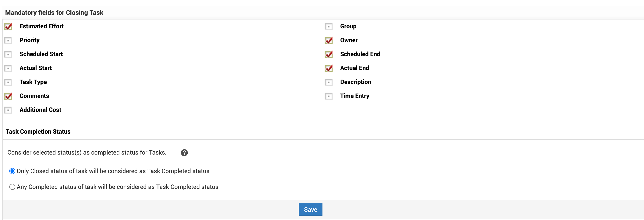Viewport: 644px width, 220px height.
Task: Click the Save button
Action: [310, 209]
